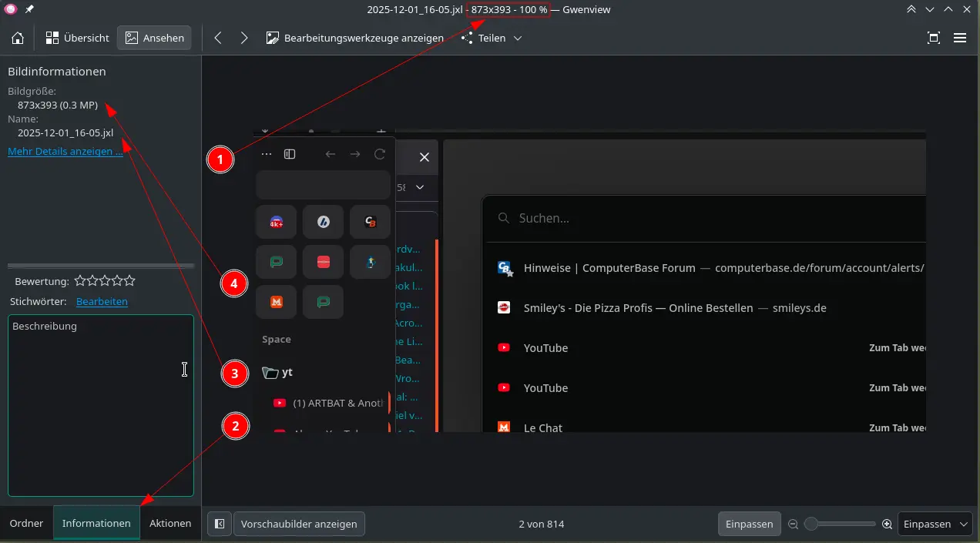
Task: Go to the previous image arrow
Action: pos(218,38)
